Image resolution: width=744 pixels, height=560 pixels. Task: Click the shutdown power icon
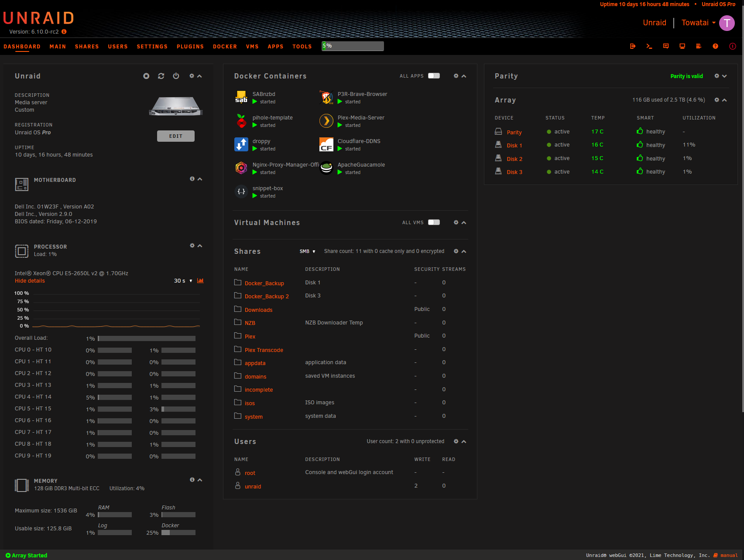pyautogui.click(x=176, y=76)
